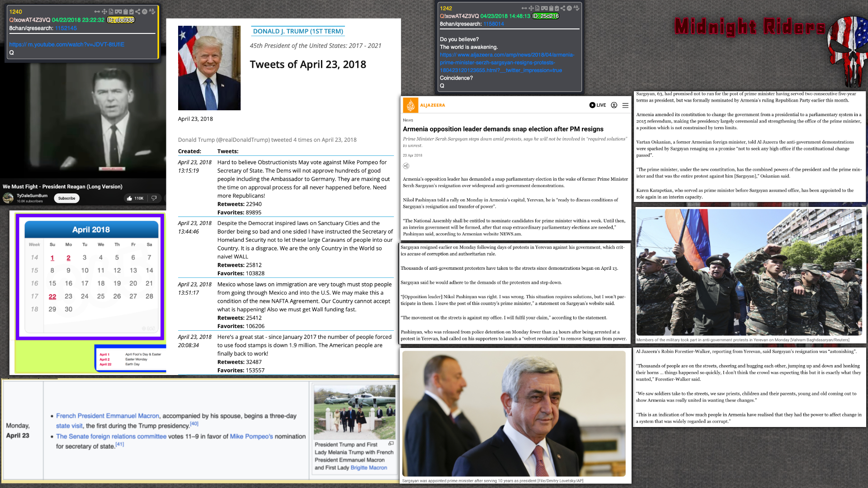
Task: Click the share icon in post 1240
Action: (x=138, y=12)
